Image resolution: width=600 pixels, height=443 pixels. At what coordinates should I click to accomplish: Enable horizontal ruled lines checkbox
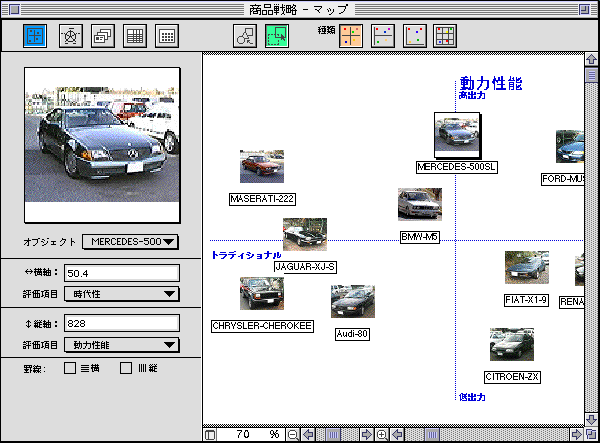[70, 368]
